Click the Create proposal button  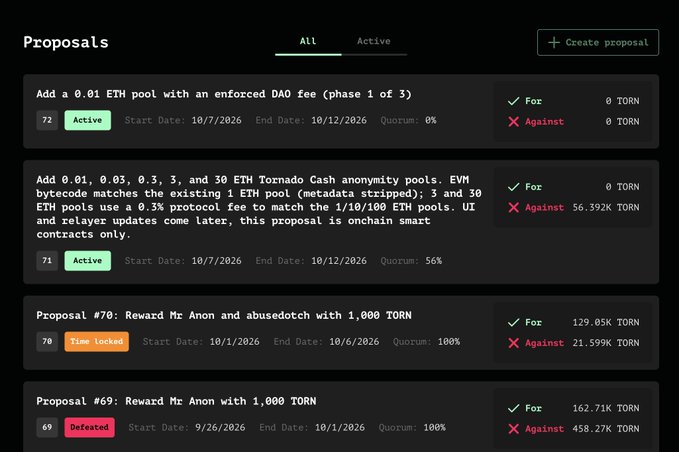click(598, 42)
